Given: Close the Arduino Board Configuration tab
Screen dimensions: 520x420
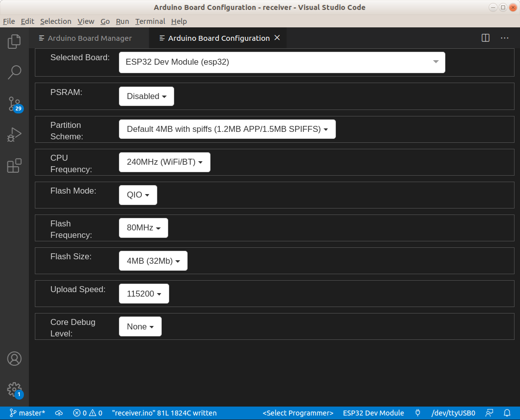Looking at the screenshot, I should point(278,38).
